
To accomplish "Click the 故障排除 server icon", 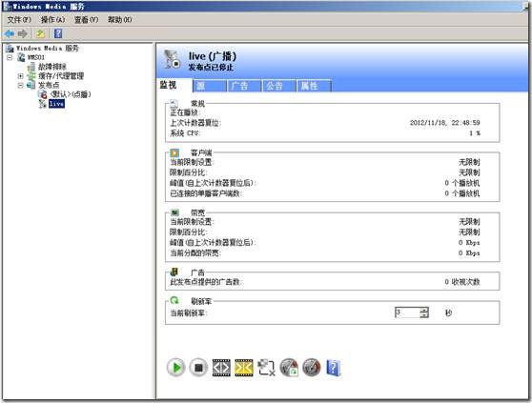I will coord(31,67).
